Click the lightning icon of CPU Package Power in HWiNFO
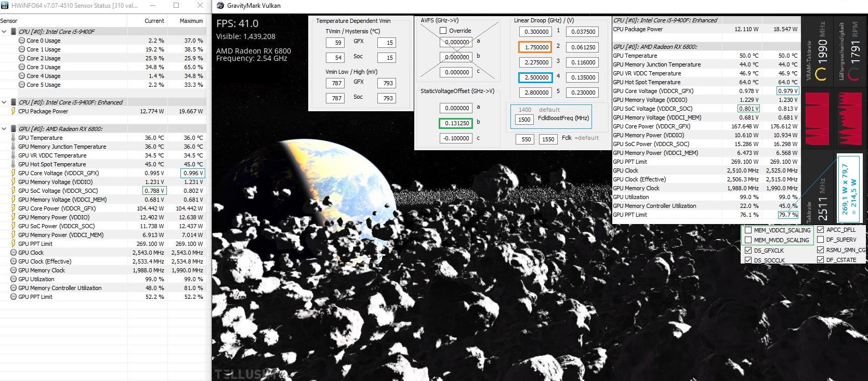The height and width of the screenshot is (381, 868). [x=14, y=111]
